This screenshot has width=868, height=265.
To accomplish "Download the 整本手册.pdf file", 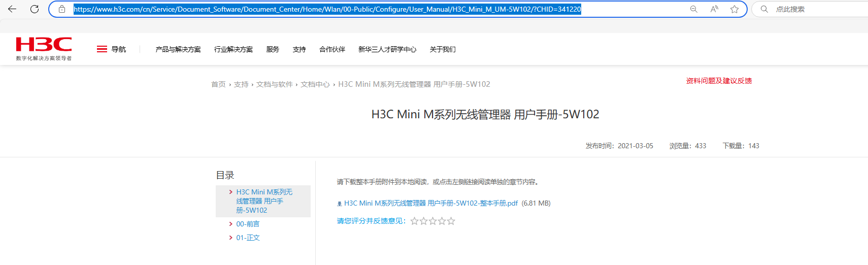I will tap(431, 203).
